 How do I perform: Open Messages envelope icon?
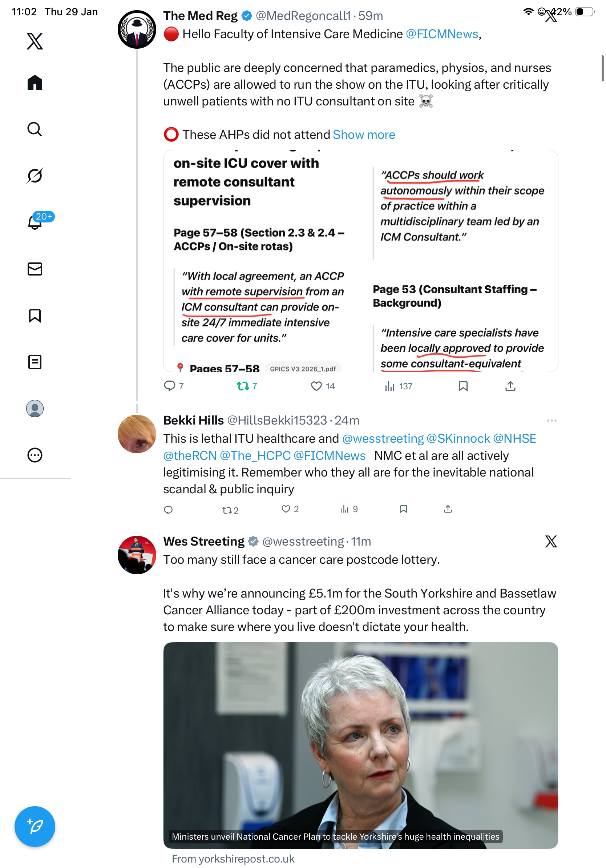click(35, 269)
